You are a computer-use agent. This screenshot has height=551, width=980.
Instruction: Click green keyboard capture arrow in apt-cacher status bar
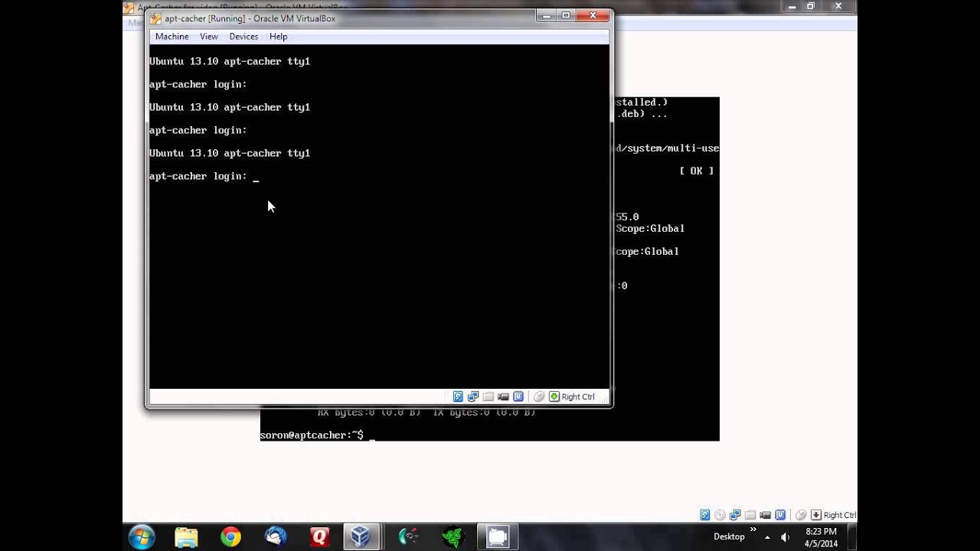554,396
